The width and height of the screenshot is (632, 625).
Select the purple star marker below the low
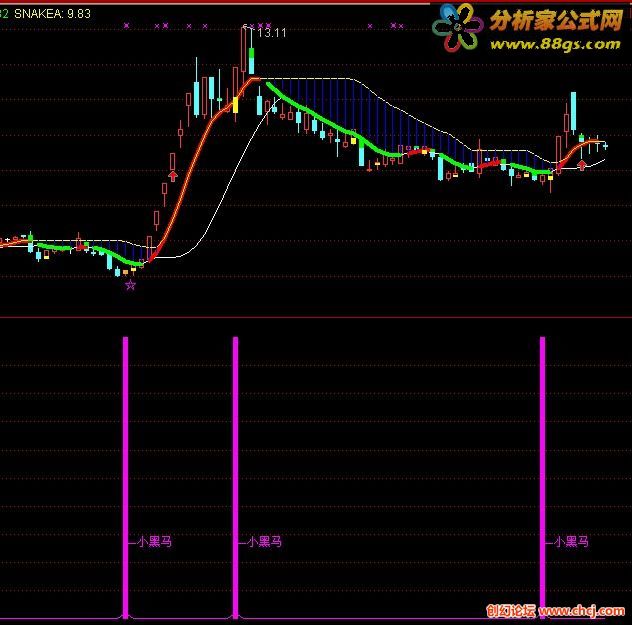[x=130, y=286]
